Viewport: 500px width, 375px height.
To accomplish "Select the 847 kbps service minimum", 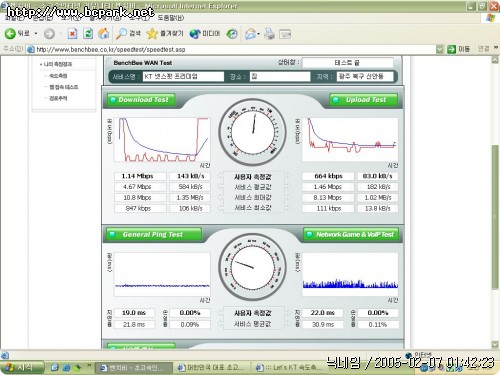I will (137, 208).
